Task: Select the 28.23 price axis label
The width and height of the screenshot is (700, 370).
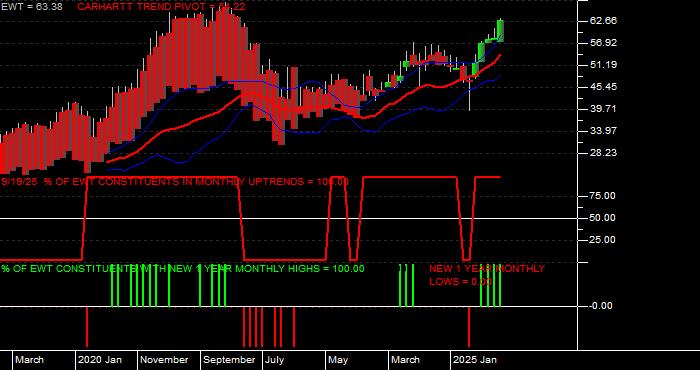Action: click(x=603, y=153)
